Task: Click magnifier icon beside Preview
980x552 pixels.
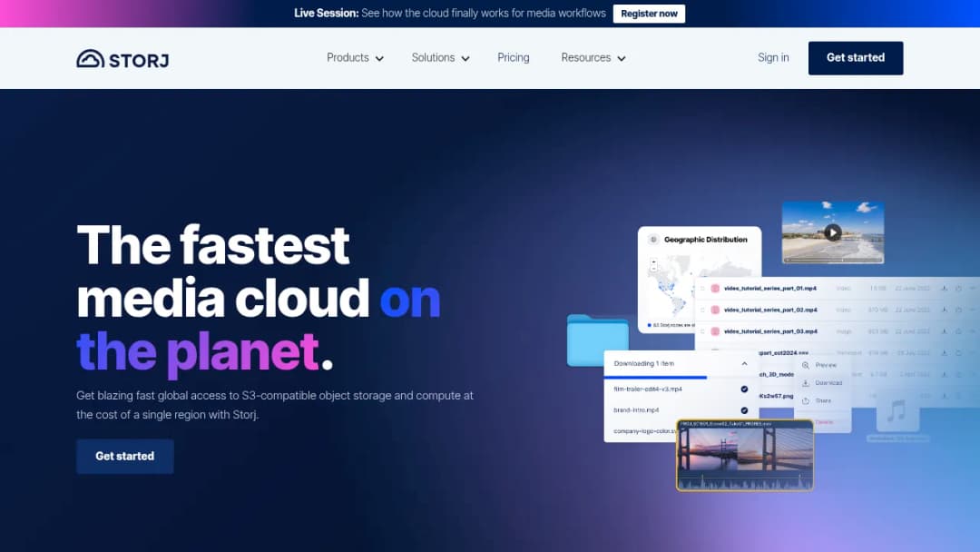Action: coord(806,365)
